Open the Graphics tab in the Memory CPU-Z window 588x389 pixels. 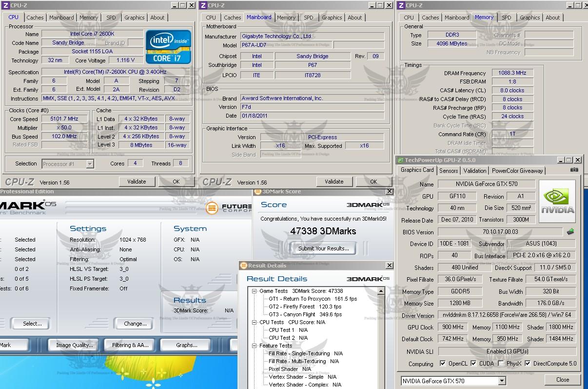pos(530,18)
